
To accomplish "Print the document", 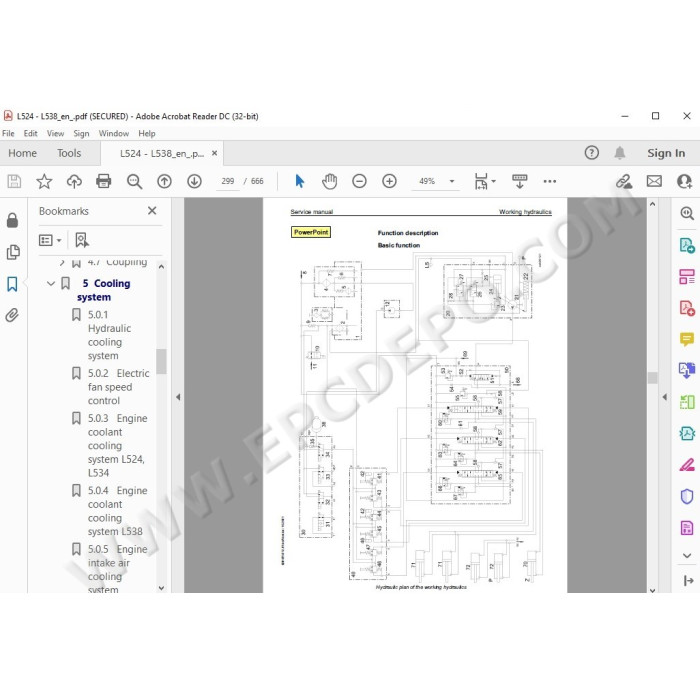I will [104, 181].
